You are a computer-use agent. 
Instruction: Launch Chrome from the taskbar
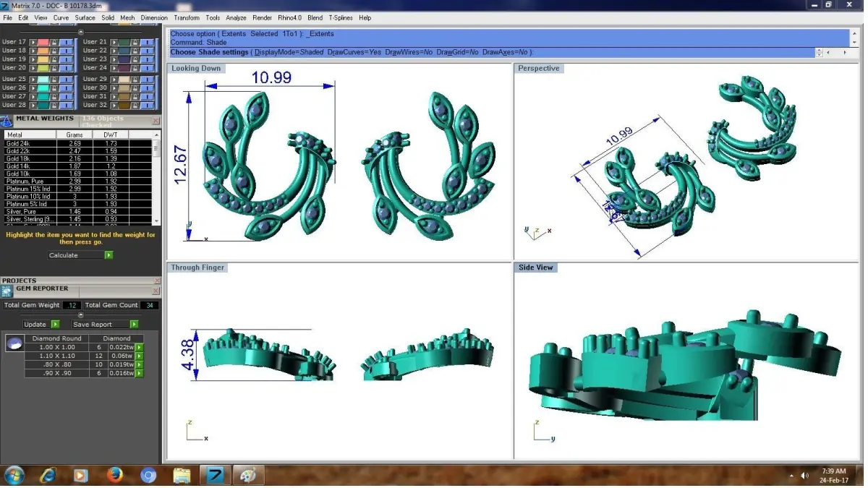[148, 475]
